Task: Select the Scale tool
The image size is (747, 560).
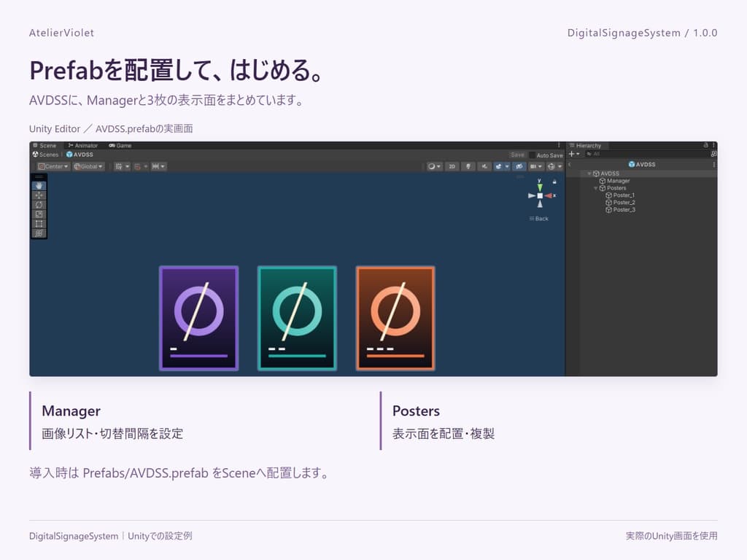Action: (39, 214)
